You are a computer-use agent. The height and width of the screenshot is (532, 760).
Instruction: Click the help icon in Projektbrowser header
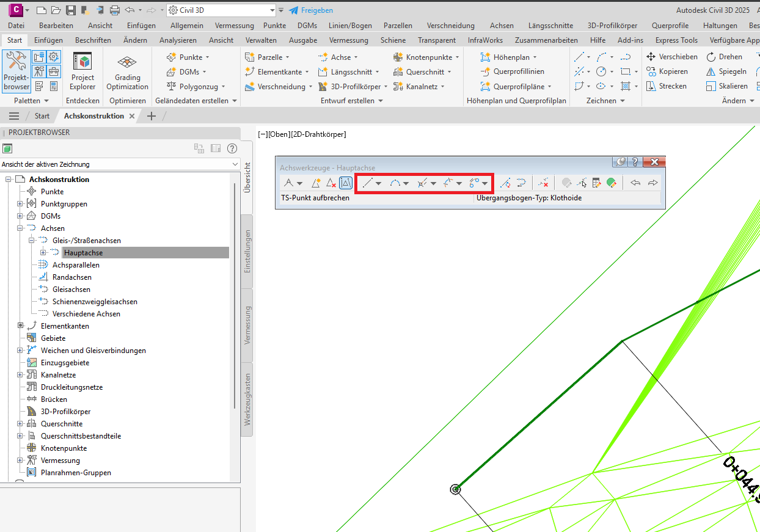[232, 148]
